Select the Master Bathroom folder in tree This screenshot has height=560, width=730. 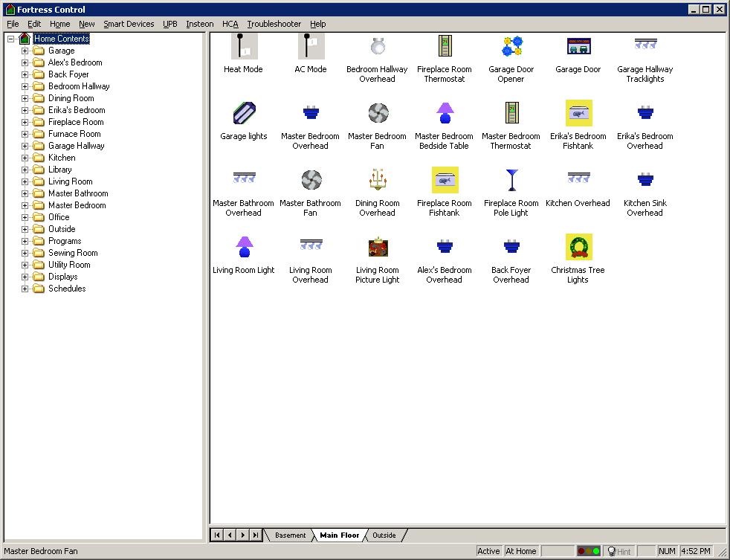78,193
